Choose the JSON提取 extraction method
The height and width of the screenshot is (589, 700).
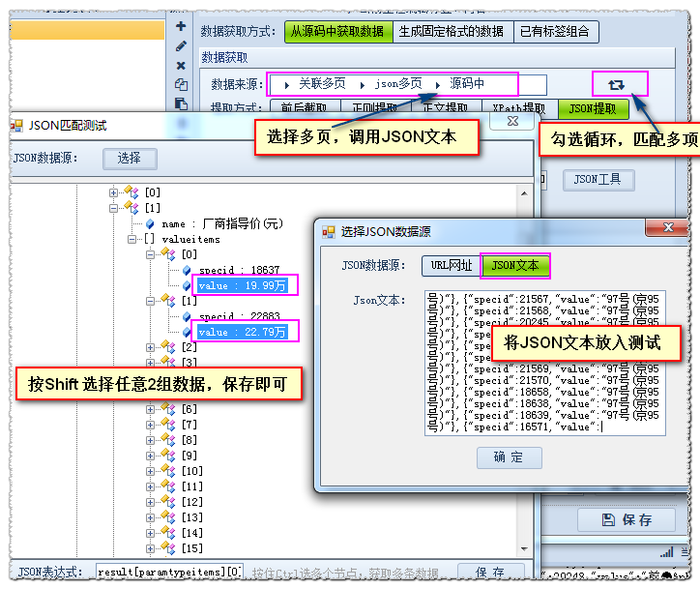(x=593, y=108)
